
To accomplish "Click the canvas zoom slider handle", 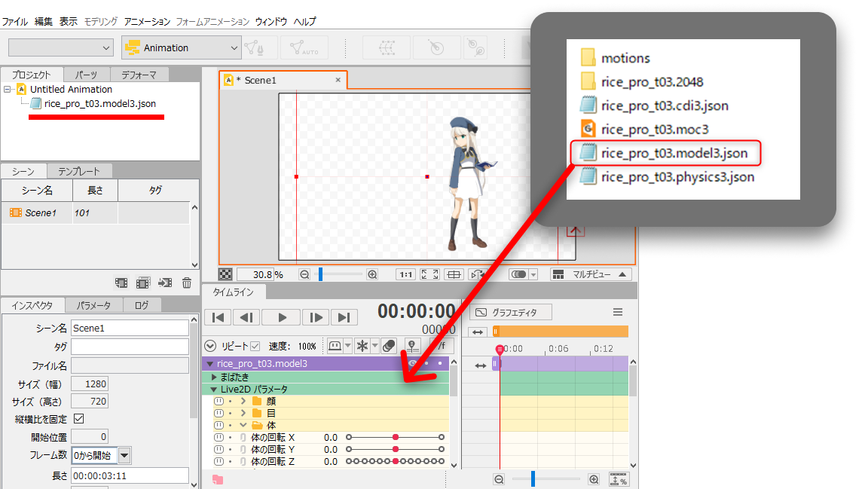I will pyautogui.click(x=321, y=275).
